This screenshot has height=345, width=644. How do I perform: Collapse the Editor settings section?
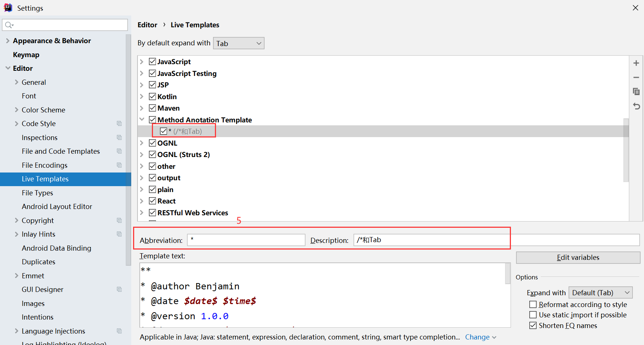click(8, 68)
